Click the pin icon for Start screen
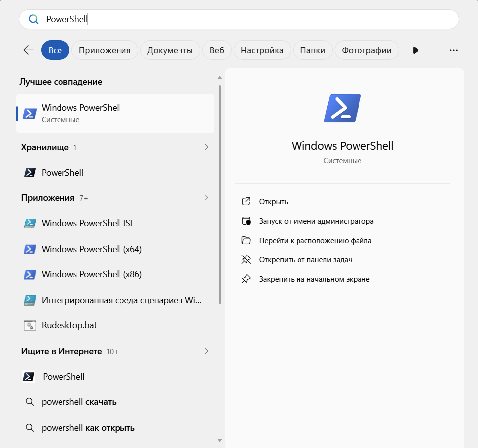 [246, 279]
